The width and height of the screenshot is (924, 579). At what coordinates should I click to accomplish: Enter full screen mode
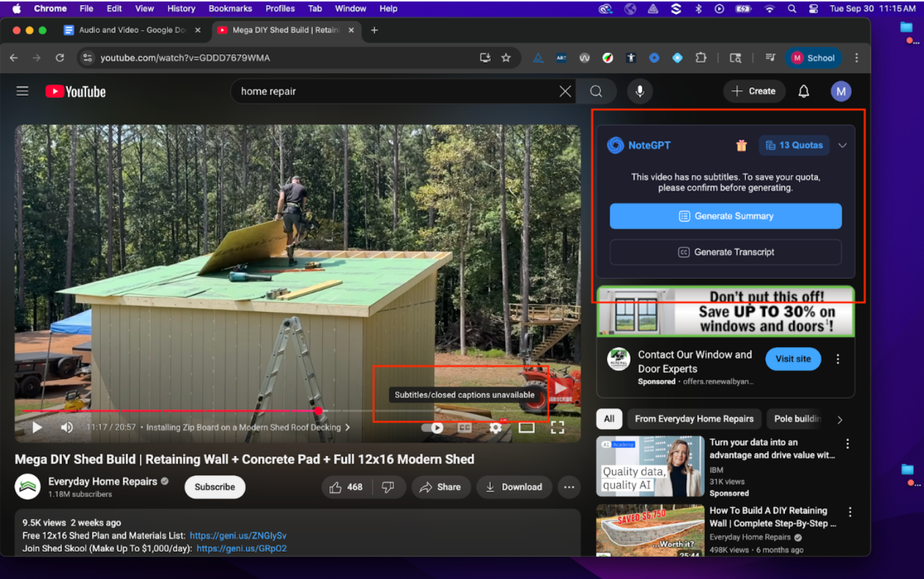(x=557, y=427)
